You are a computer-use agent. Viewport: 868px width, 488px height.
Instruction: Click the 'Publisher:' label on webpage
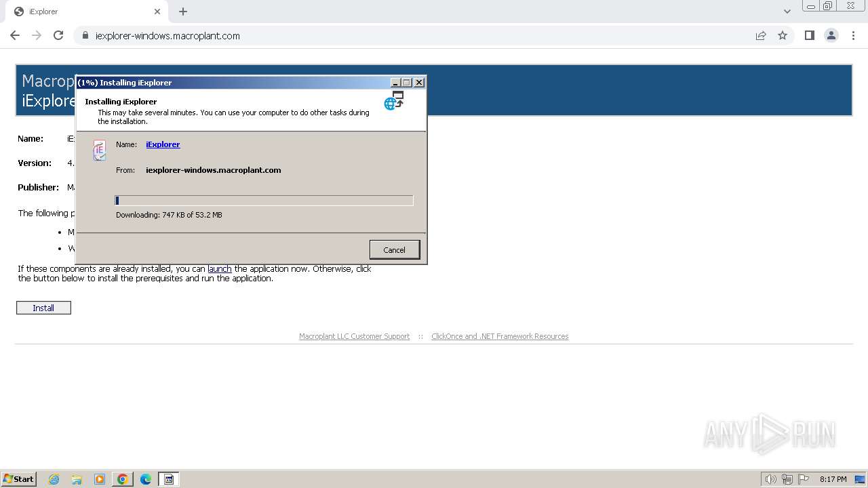(38, 187)
